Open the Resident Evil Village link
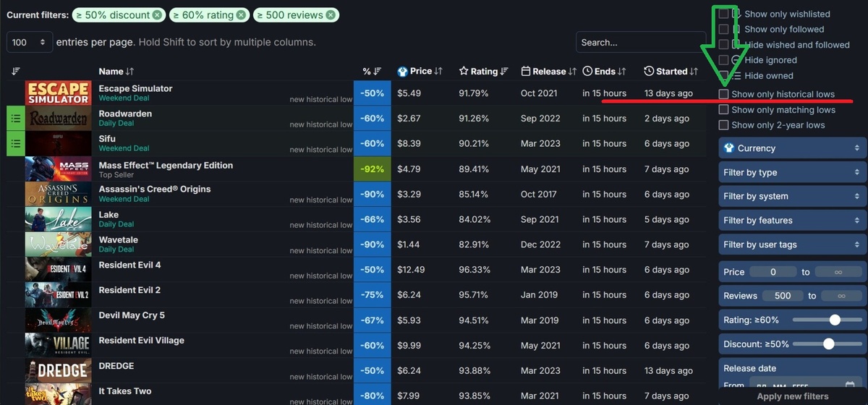 [142, 341]
